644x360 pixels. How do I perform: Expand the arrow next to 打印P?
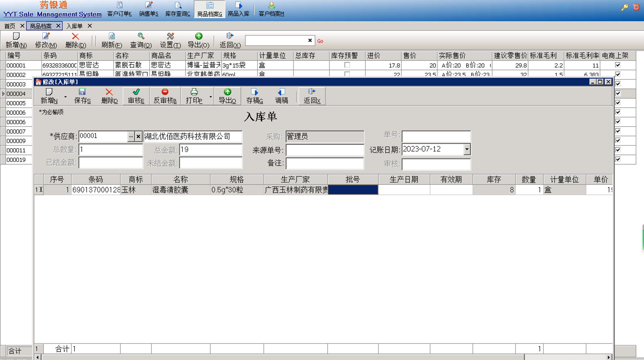(210, 97)
